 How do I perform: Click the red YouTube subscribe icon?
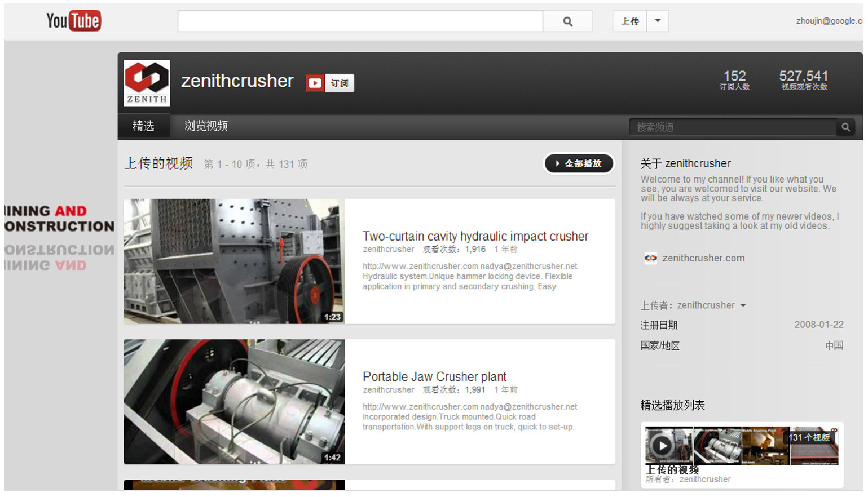[315, 83]
